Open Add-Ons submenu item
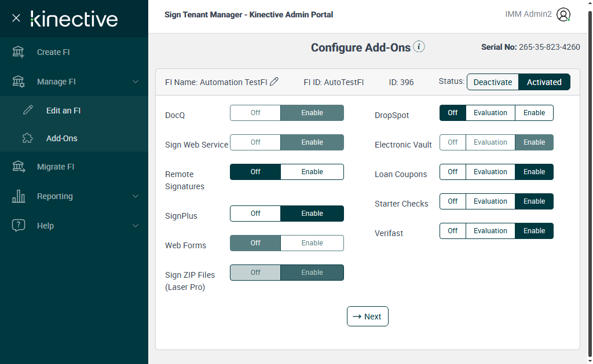The height and width of the screenshot is (364, 593). click(74, 138)
